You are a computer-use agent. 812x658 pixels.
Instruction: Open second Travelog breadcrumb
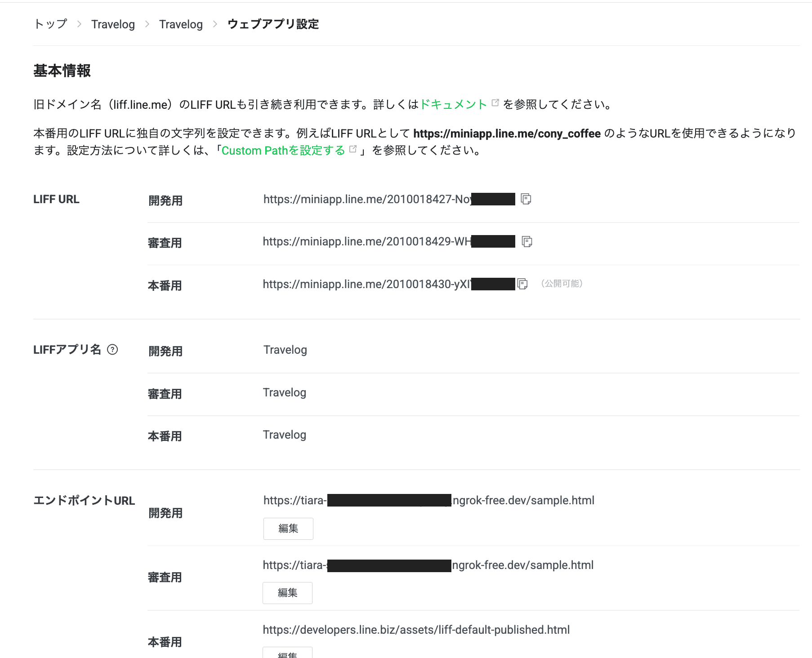(x=181, y=24)
